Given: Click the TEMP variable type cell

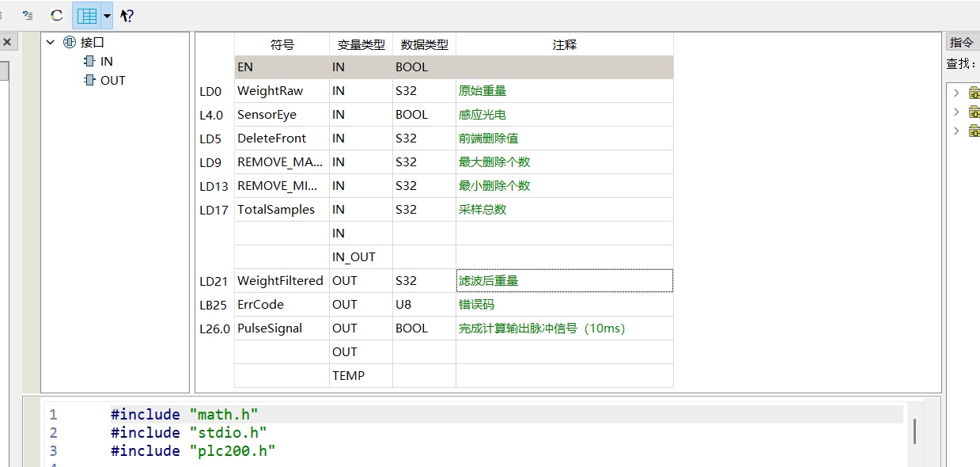Looking at the screenshot, I should (361, 376).
